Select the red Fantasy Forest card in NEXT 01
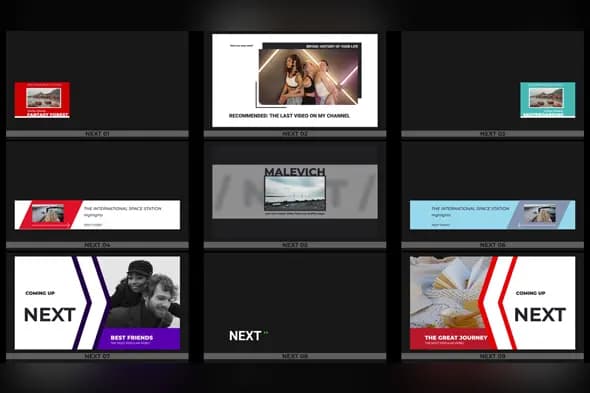Screen dimensions: 590x393 42,100
